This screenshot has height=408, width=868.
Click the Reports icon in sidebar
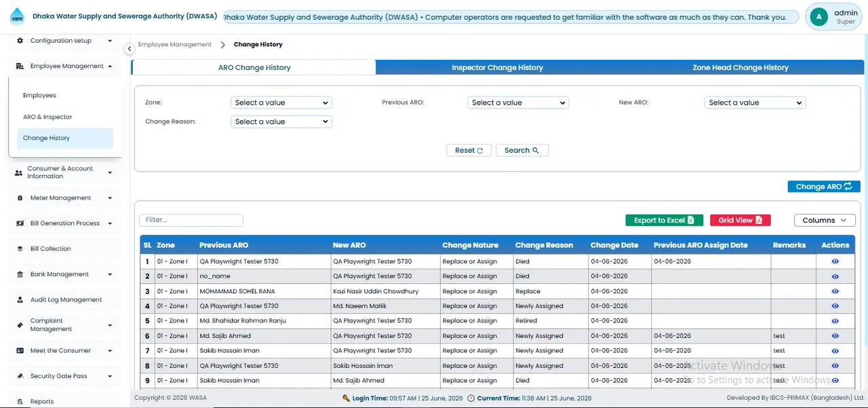pos(20,402)
